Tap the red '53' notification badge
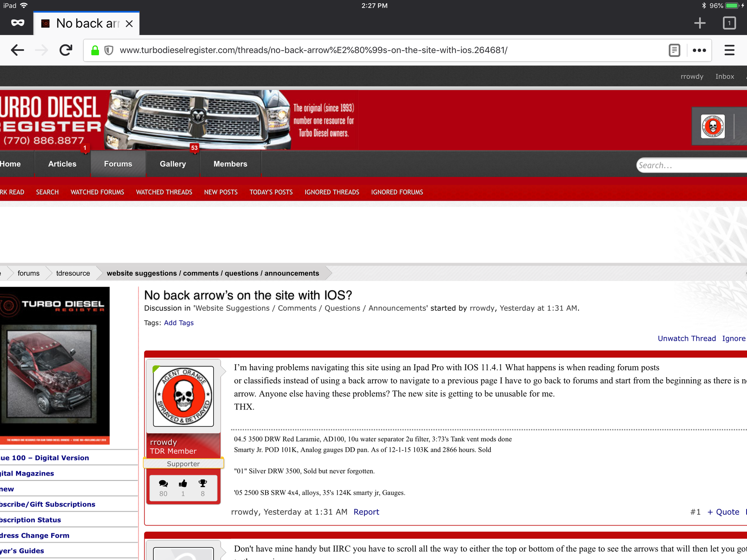747x560 pixels. 194,148
